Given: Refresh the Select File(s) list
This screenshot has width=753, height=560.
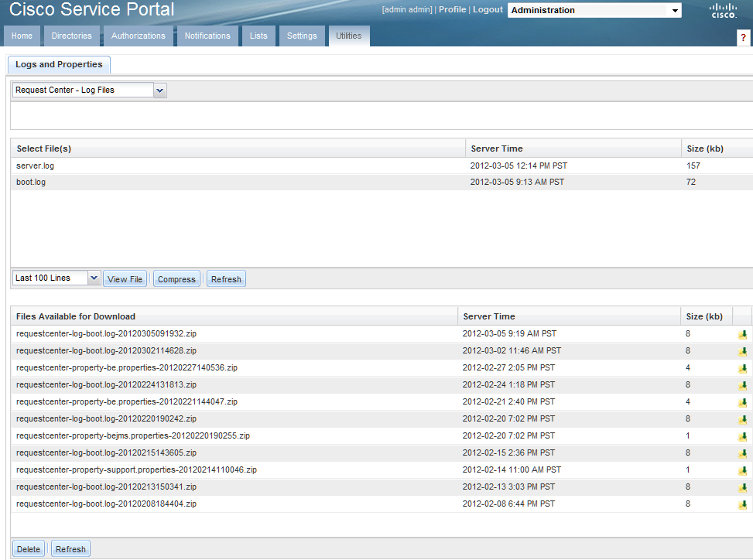Looking at the screenshot, I should pyautogui.click(x=226, y=279).
